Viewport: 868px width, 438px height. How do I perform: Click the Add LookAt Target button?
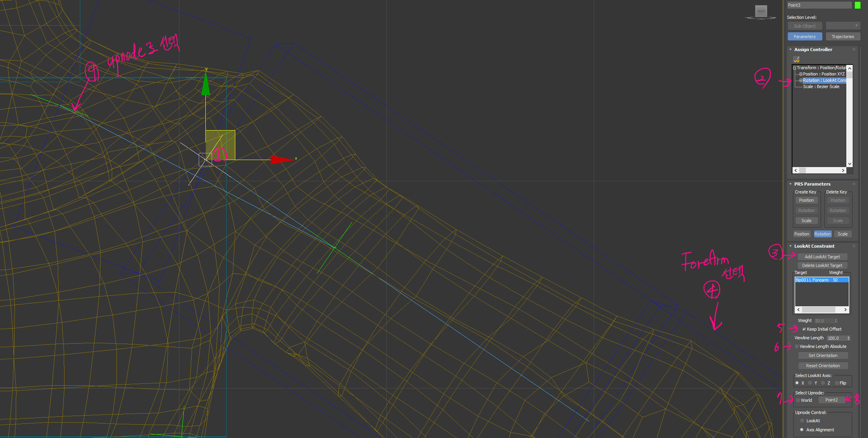click(822, 257)
